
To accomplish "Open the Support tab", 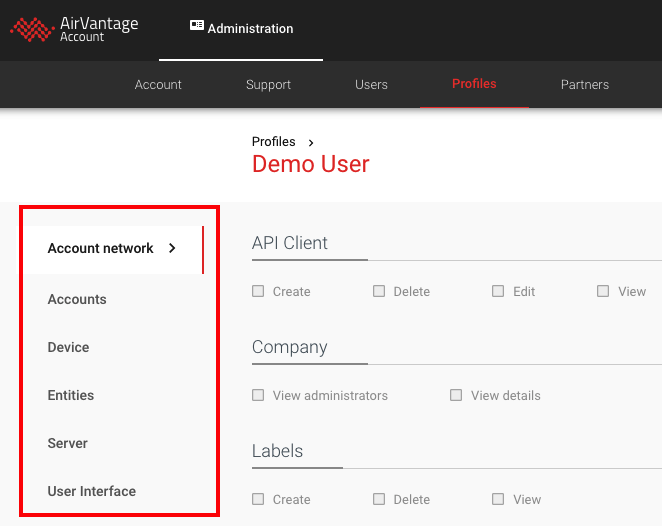I will (x=268, y=85).
